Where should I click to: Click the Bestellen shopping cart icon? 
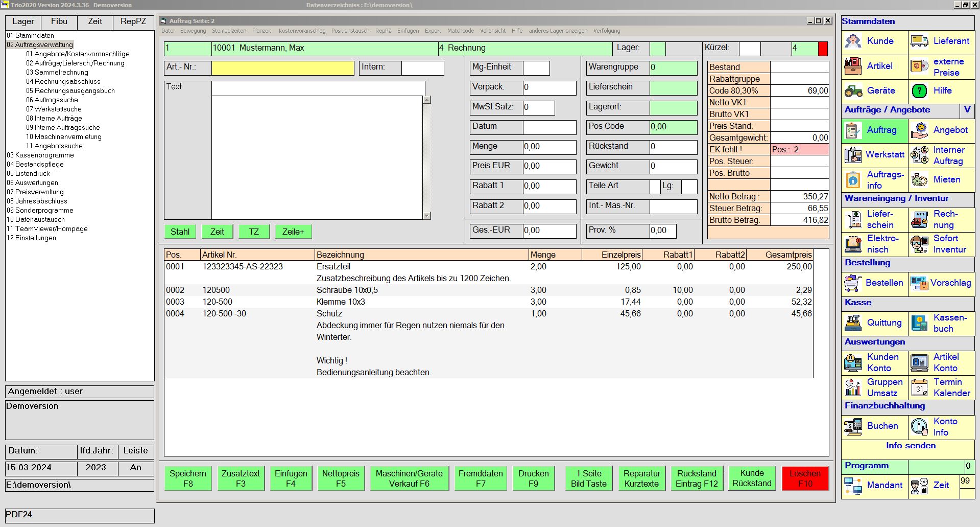(853, 283)
